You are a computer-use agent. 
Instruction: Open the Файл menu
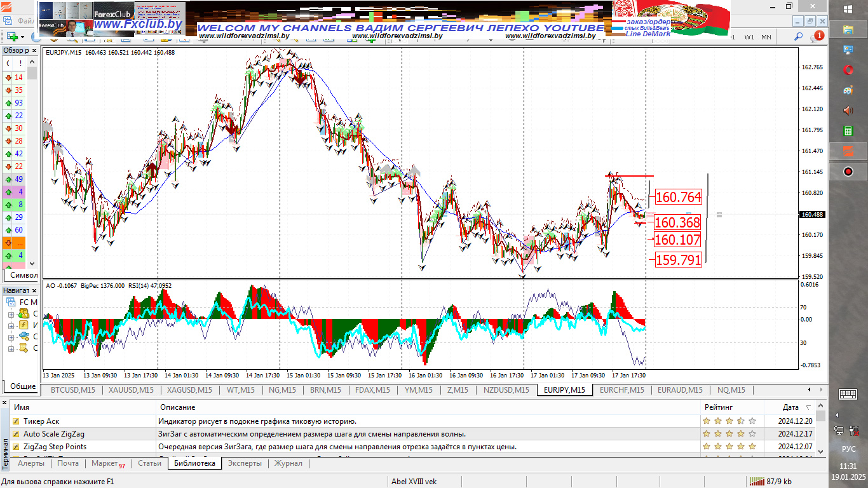click(x=26, y=21)
